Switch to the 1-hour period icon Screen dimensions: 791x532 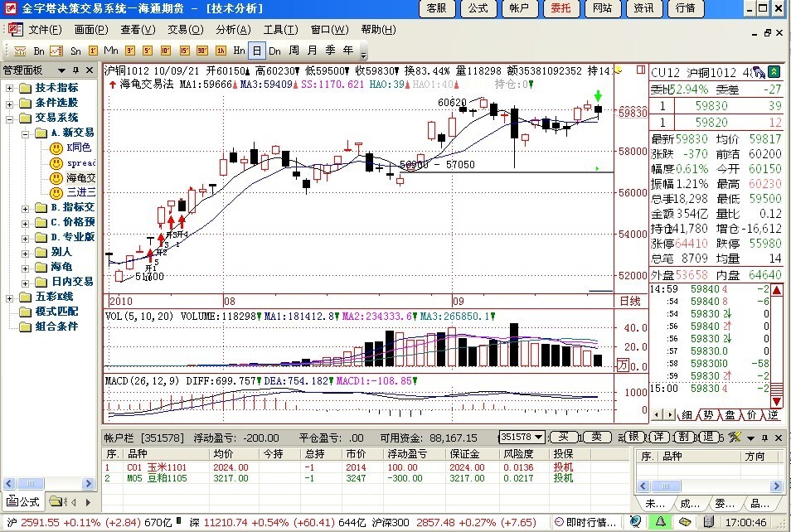pyautogui.click(x=221, y=51)
